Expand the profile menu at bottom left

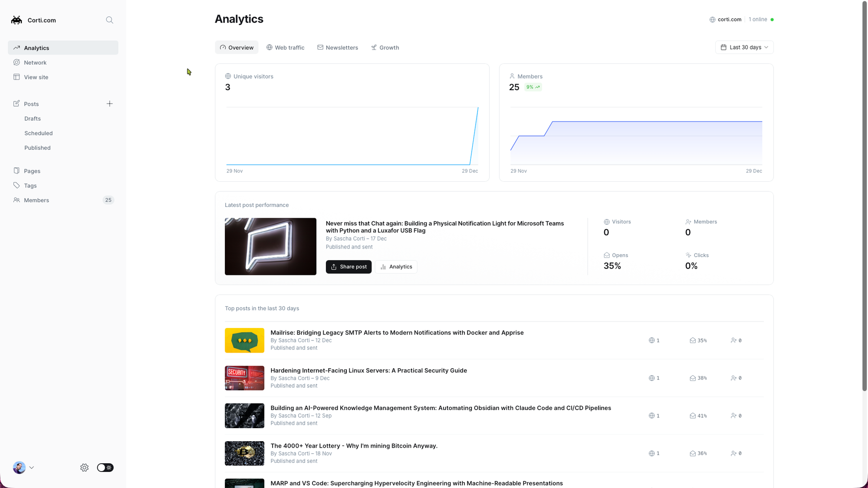[x=23, y=468]
